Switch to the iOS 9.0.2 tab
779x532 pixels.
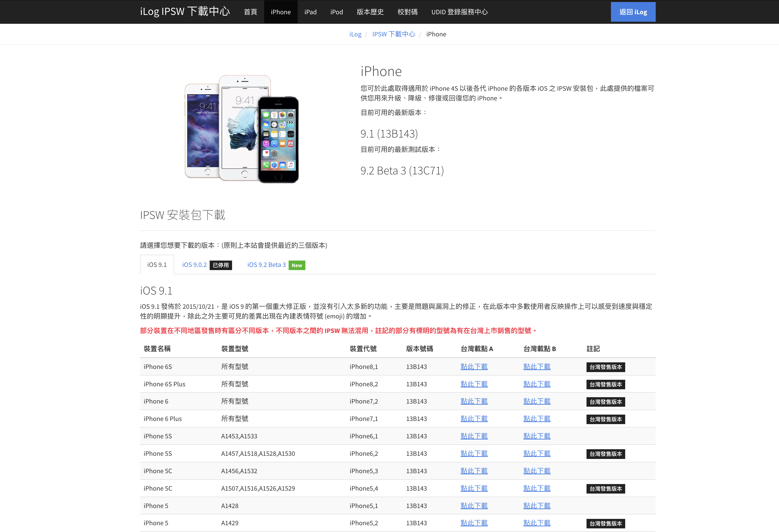[x=195, y=264]
